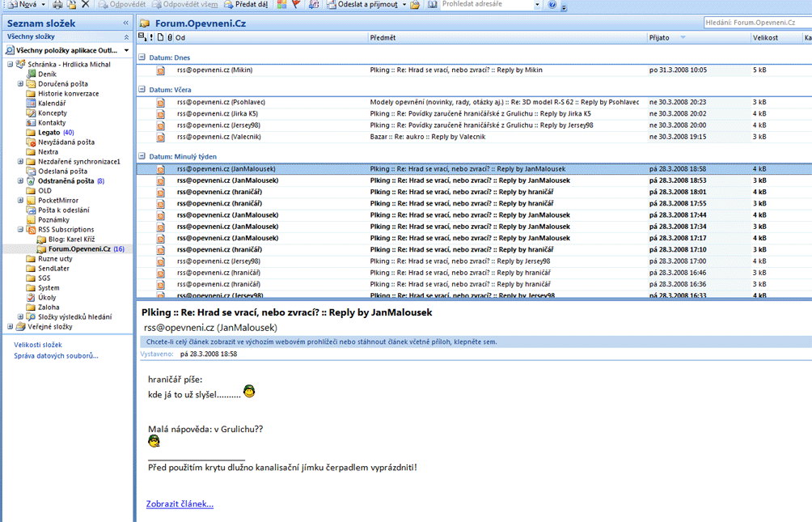The width and height of the screenshot is (812, 522).
Task: Collapse the Seznam složek navigation pane
Action: pos(125,23)
